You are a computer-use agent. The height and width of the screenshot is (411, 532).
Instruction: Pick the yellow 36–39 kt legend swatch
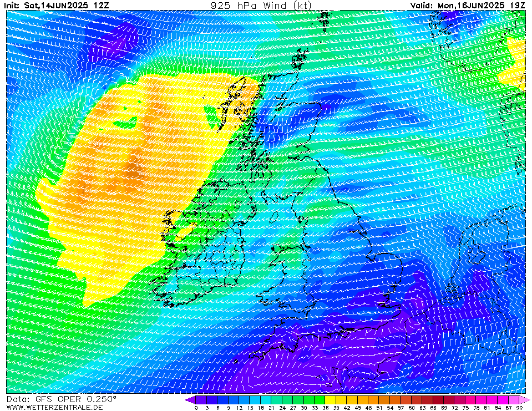pyautogui.click(x=331, y=400)
